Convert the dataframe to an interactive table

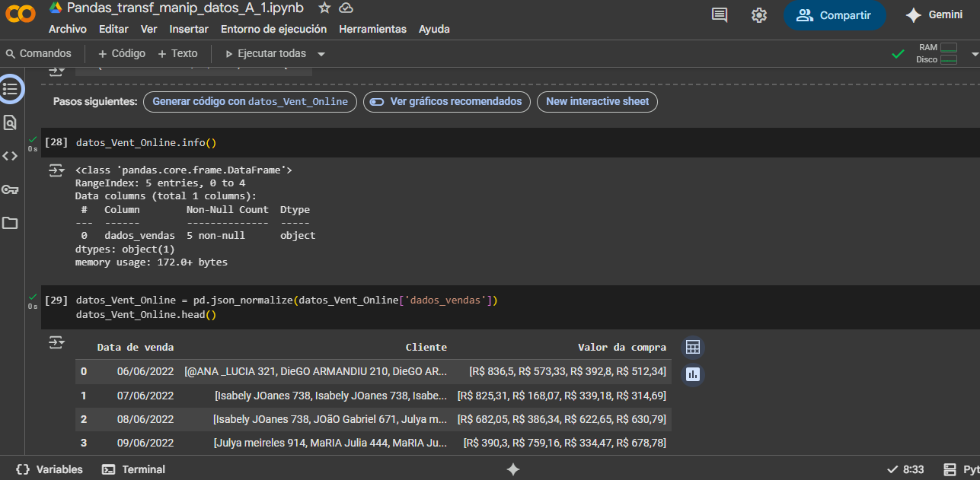(x=693, y=348)
